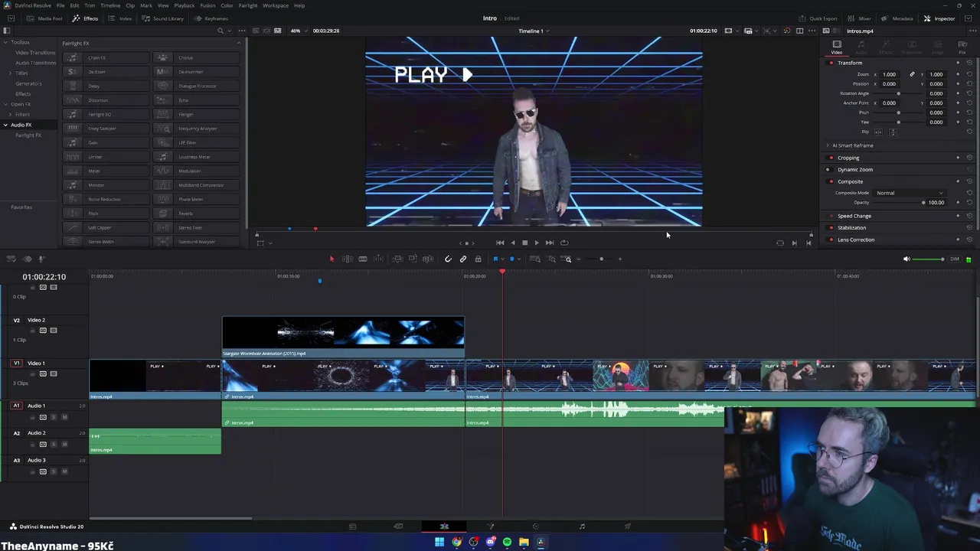Open Spotify from the Windows taskbar
The width and height of the screenshot is (980, 551).
click(x=507, y=542)
